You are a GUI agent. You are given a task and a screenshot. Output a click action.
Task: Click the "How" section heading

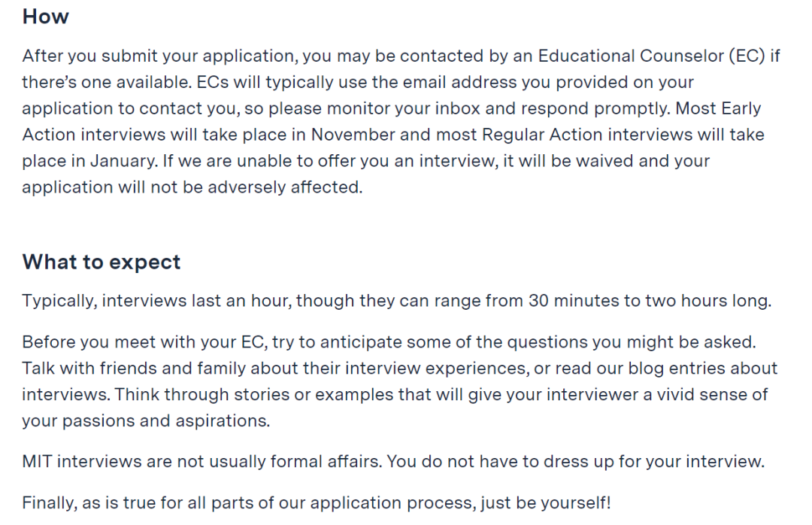(x=45, y=17)
